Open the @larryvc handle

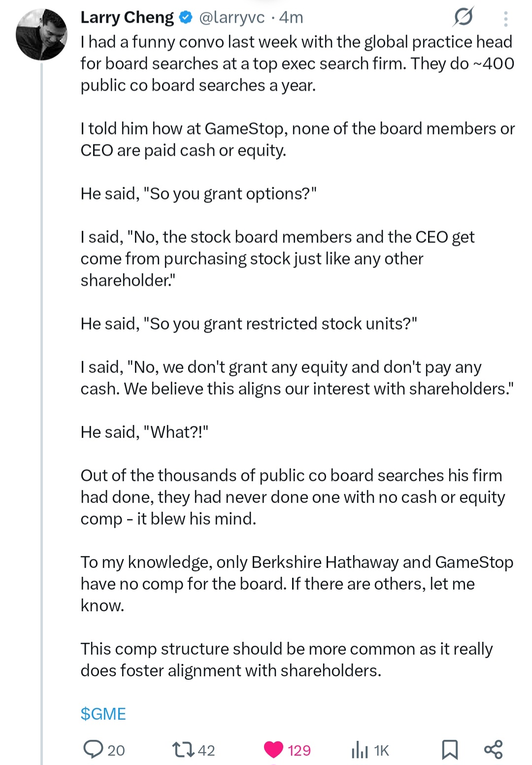[232, 18]
